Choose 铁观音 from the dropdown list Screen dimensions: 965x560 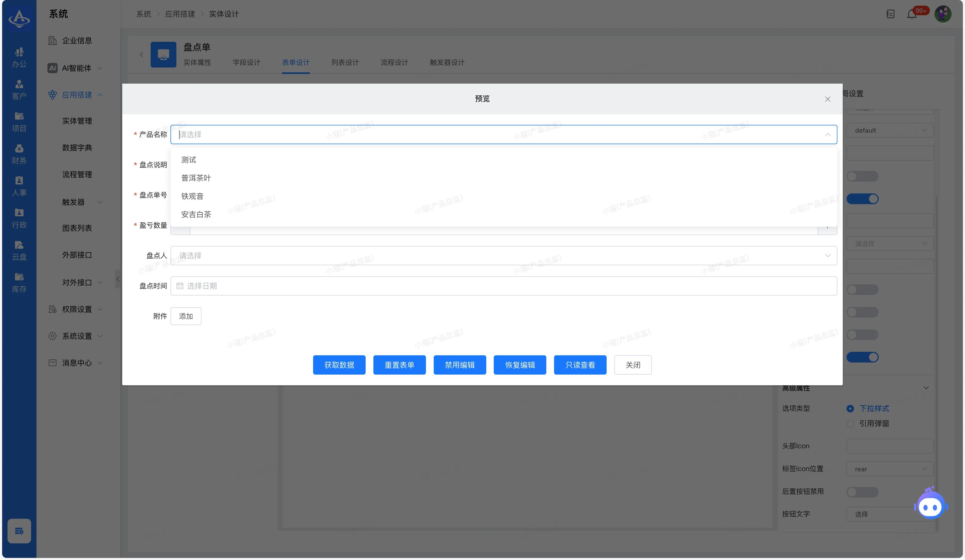[192, 196]
